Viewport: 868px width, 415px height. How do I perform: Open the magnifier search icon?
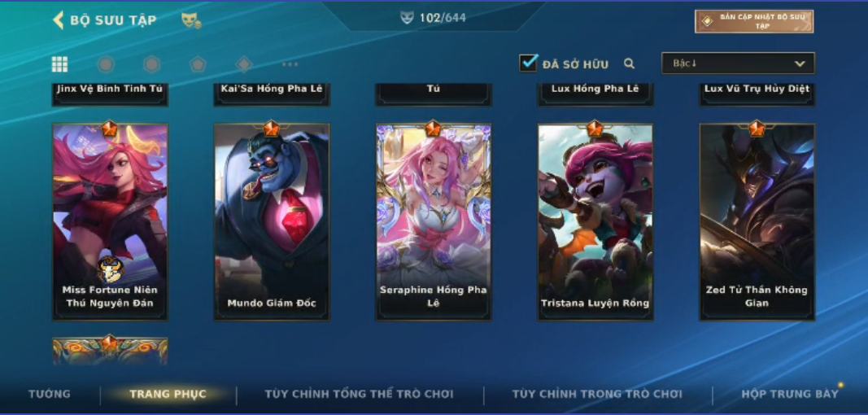point(629,63)
